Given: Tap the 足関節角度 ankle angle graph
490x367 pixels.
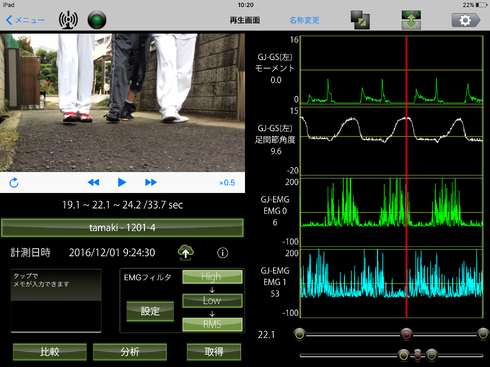Looking at the screenshot, I should pyautogui.click(x=392, y=141).
